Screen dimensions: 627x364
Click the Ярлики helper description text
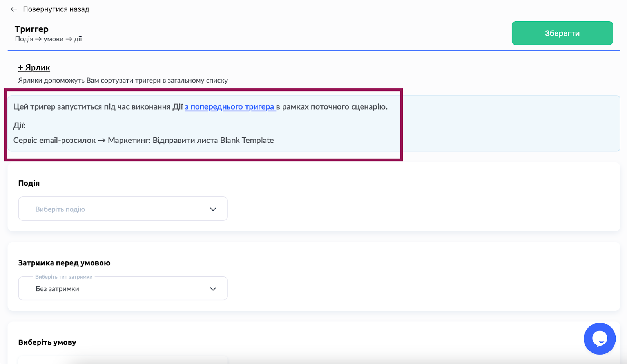pyautogui.click(x=123, y=80)
